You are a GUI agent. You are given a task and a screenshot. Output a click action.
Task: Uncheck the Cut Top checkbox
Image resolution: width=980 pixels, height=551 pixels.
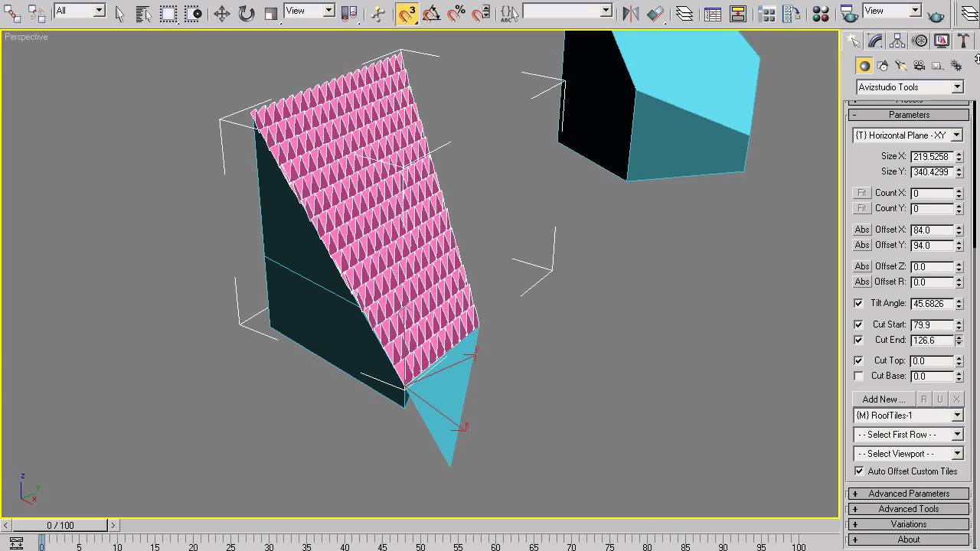coord(858,360)
